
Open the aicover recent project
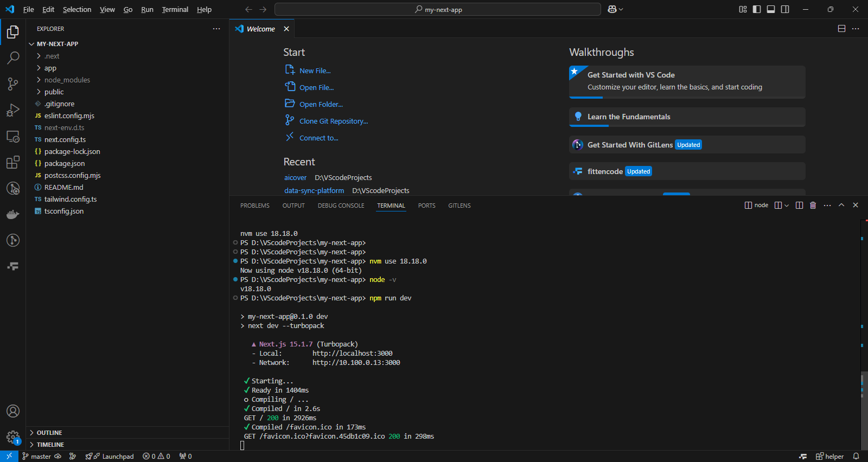(x=295, y=178)
